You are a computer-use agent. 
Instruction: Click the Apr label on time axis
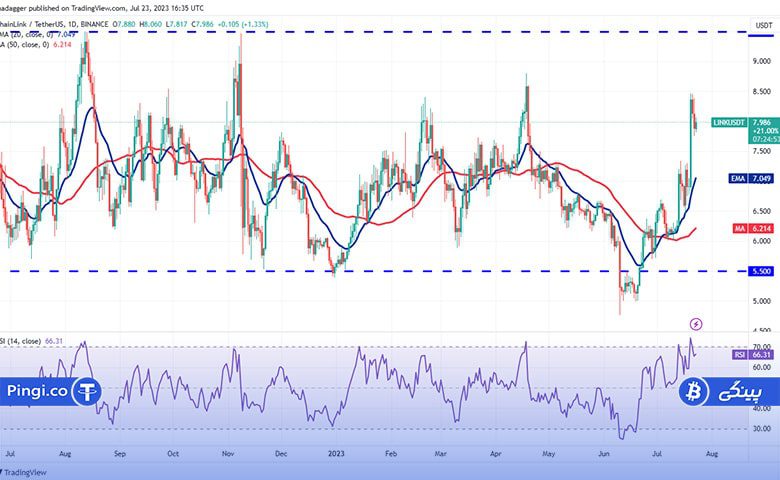point(495,454)
